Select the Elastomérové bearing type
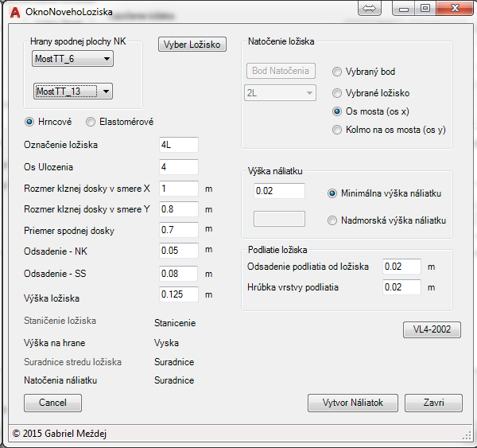Viewport: 477px width, 448px height. 91,122
